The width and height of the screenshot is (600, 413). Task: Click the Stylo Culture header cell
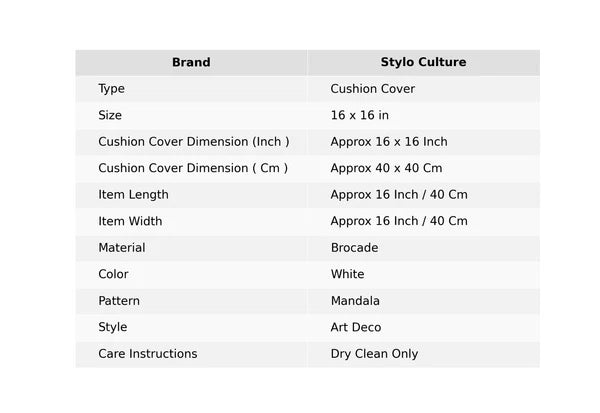(423, 62)
